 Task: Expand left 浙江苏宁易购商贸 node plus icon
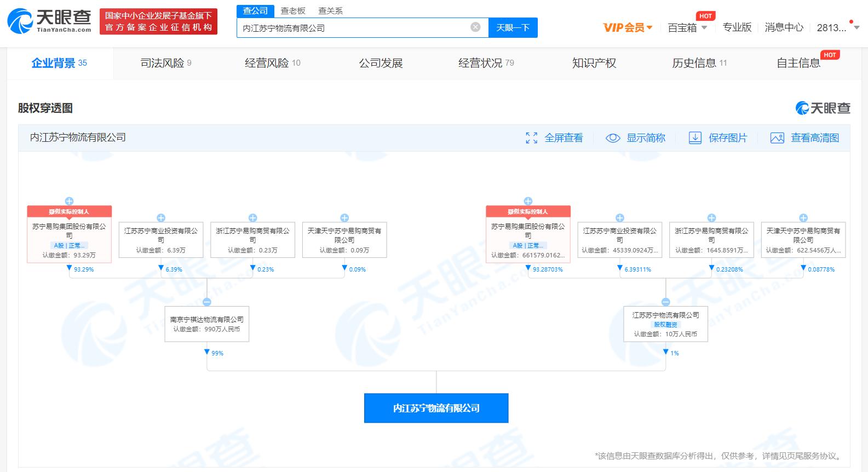coord(252,218)
